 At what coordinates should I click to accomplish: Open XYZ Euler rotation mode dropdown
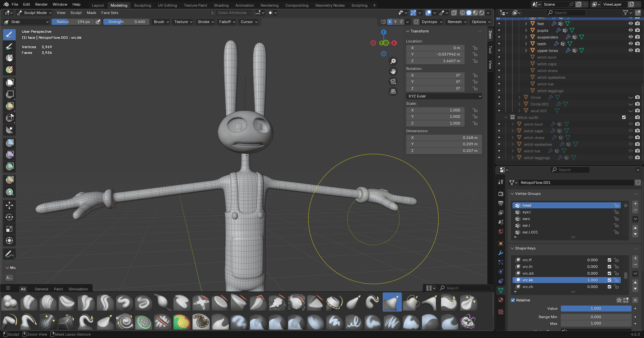(x=444, y=96)
